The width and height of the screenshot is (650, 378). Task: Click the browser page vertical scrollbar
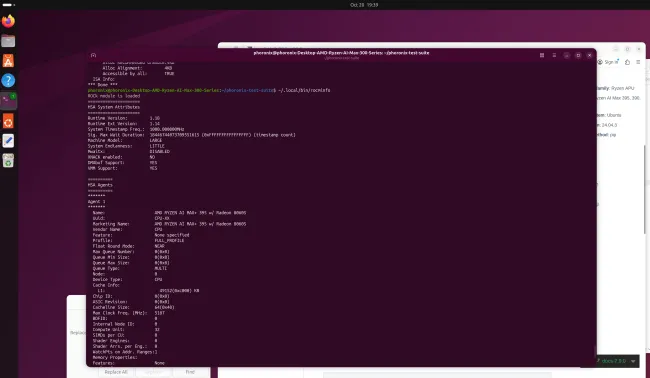645,189
